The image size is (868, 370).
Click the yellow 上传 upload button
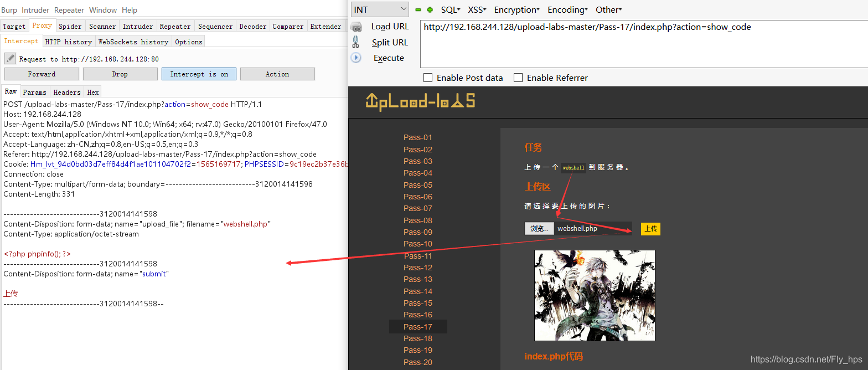650,228
